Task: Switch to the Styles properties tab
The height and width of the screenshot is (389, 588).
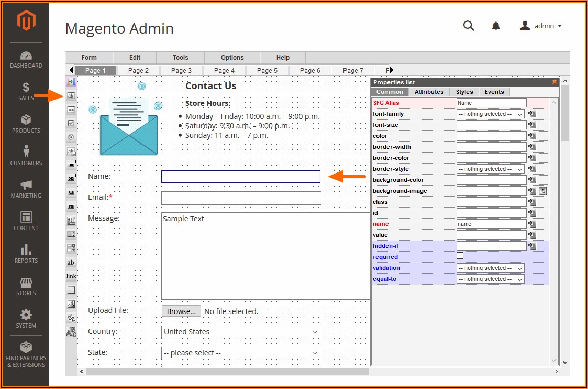Action: point(464,92)
